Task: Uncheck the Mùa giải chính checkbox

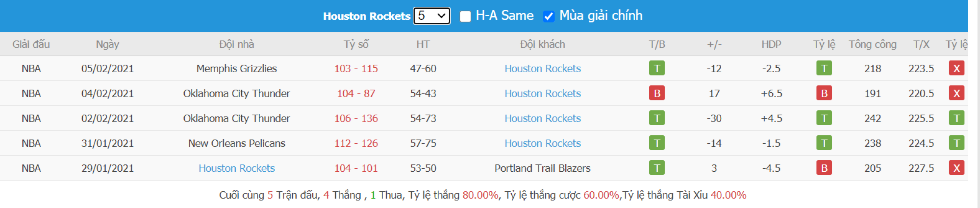Action: coord(548,16)
